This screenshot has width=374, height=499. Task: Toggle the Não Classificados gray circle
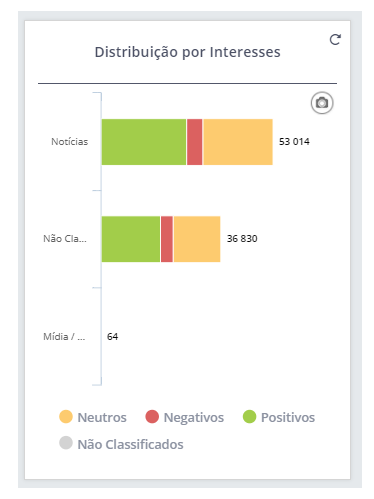(66, 443)
